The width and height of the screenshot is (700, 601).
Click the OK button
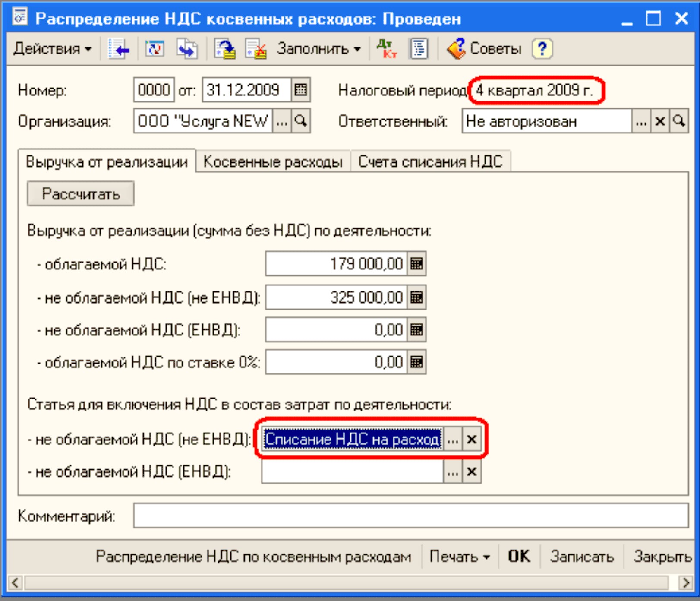pos(519,557)
